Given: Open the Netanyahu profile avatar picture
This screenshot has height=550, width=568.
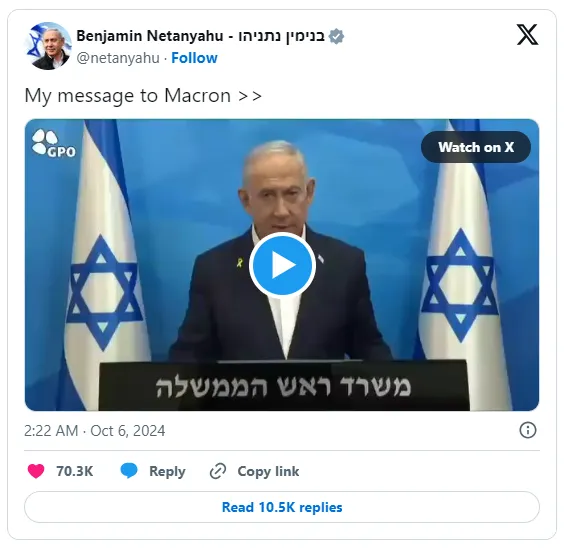Looking at the screenshot, I should tap(49, 46).
